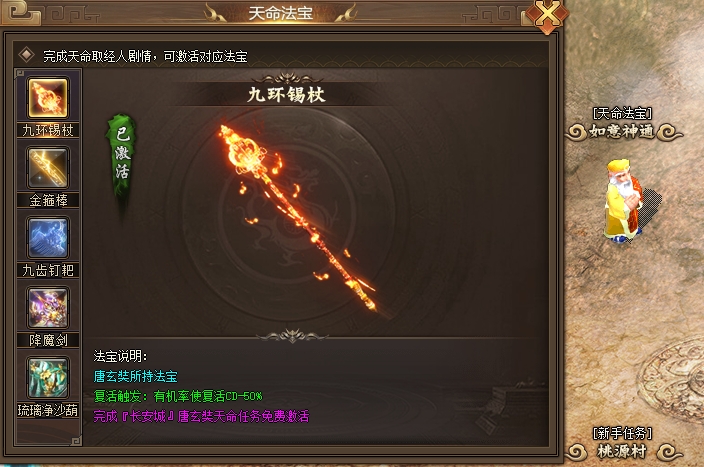Click the 九环锡杖 label in sidebar

[x=48, y=130]
